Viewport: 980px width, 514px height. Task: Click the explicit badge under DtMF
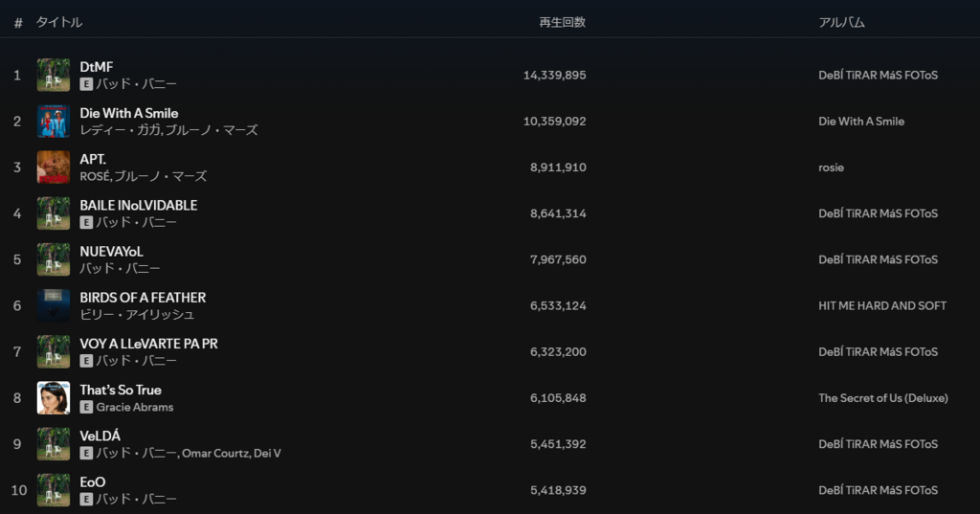pos(86,84)
